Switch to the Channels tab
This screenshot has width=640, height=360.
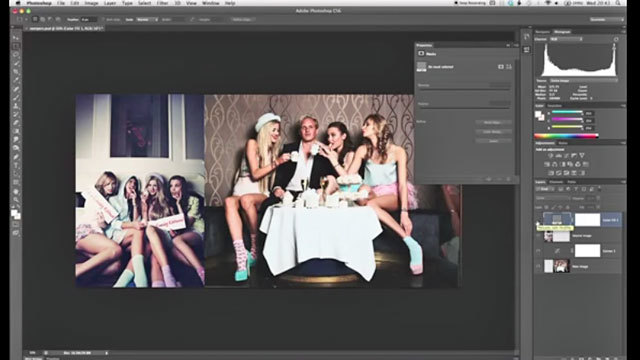point(556,182)
